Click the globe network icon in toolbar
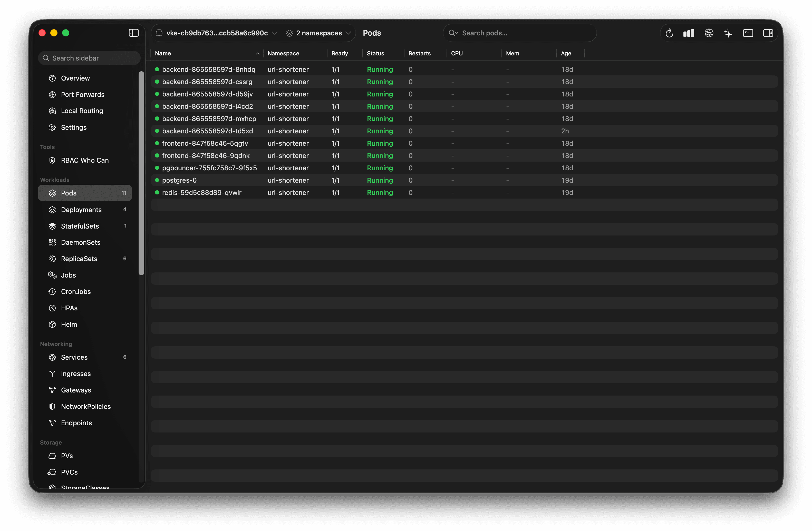The width and height of the screenshot is (812, 531). click(x=709, y=33)
